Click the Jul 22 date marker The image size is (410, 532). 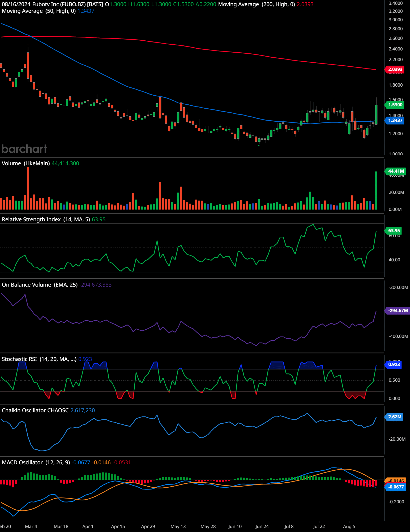(x=319, y=526)
